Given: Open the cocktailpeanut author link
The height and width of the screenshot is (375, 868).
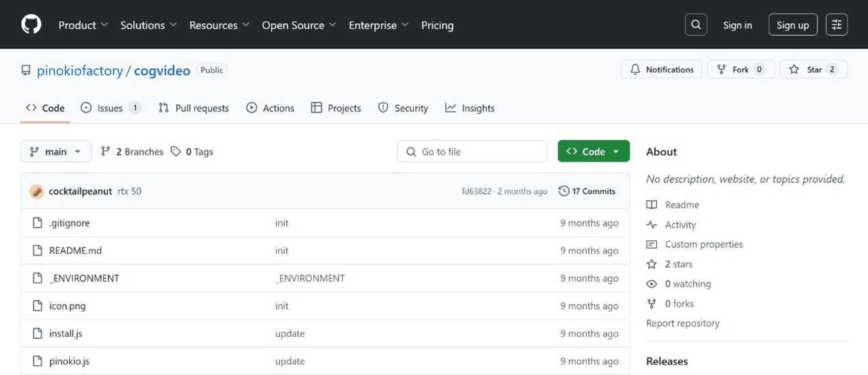Looking at the screenshot, I should (x=80, y=191).
